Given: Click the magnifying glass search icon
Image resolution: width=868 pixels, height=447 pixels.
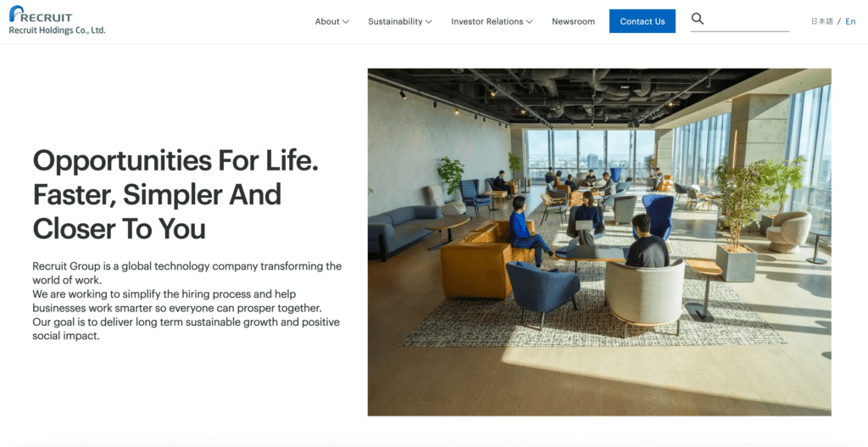Looking at the screenshot, I should [698, 19].
